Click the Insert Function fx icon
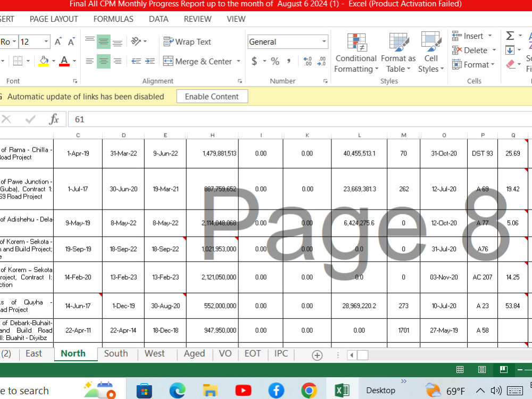Screen dimensions: 532x399 pyautogui.click(x=54, y=119)
